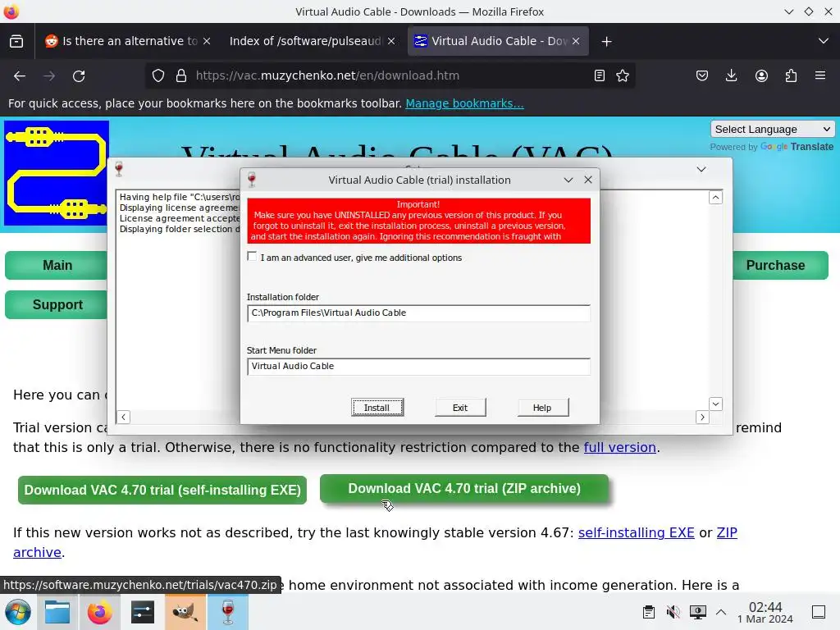Viewport: 840px width, 630px height.
Task: Open the file manager in taskbar
Action: pyautogui.click(x=57, y=612)
